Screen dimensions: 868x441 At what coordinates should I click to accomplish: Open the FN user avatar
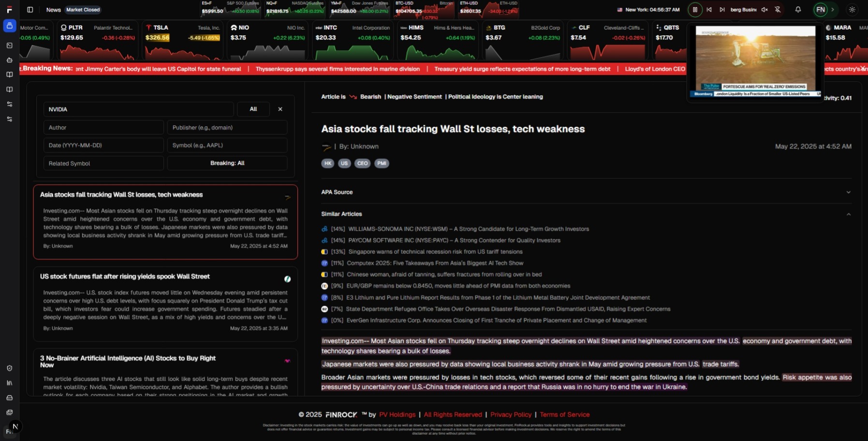pyautogui.click(x=821, y=10)
